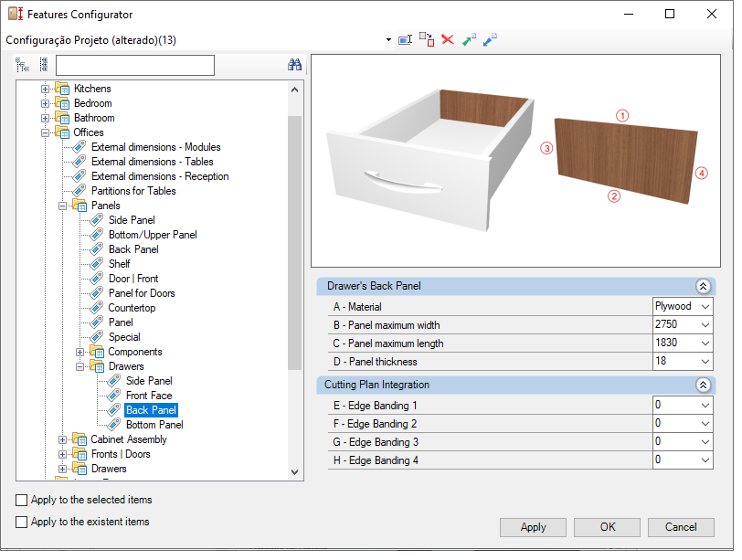Click the tree scrollbar down arrow

(295, 472)
